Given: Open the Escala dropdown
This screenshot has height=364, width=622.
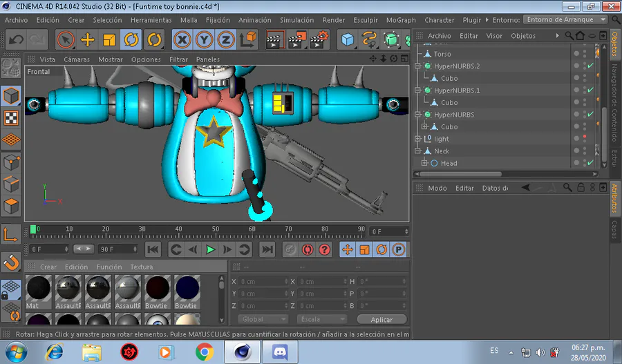Looking at the screenshot, I should (x=321, y=319).
